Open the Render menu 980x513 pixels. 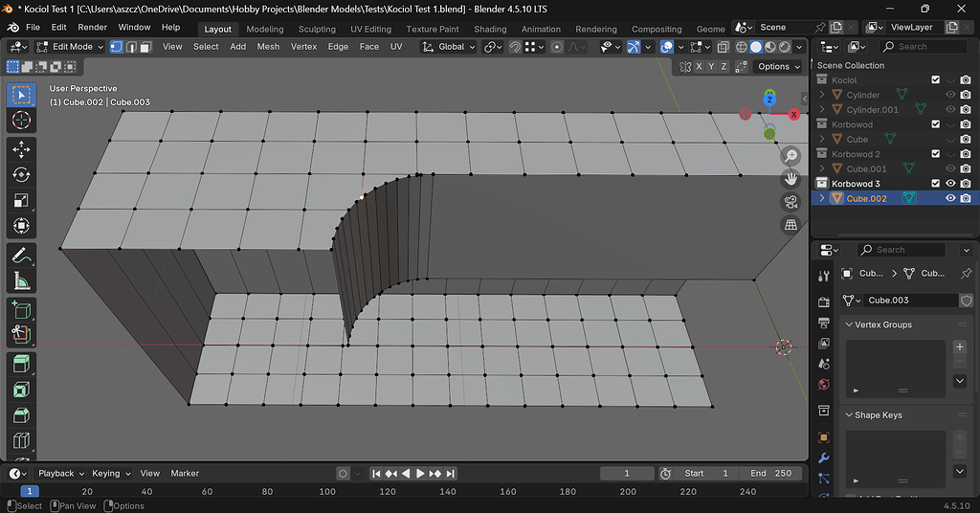click(93, 28)
